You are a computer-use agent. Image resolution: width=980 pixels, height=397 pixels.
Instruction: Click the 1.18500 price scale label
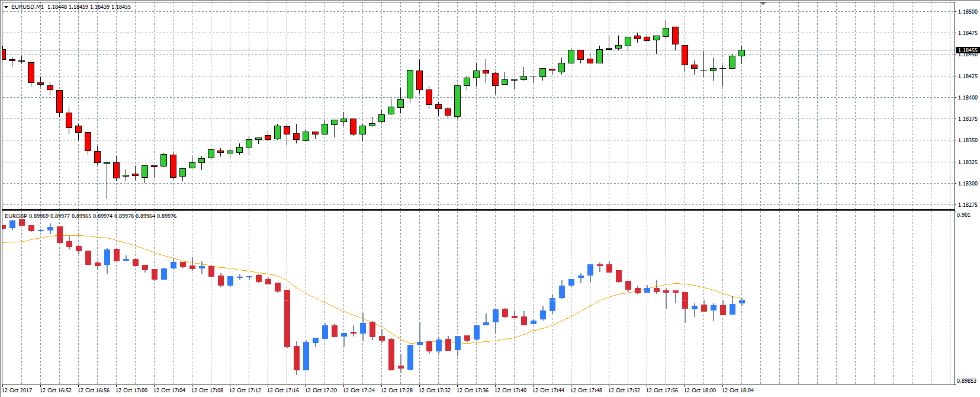point(968,12)
